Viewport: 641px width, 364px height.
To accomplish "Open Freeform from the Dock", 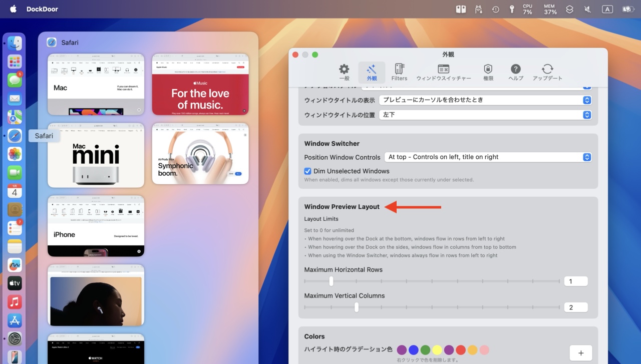I will point(15,265).
